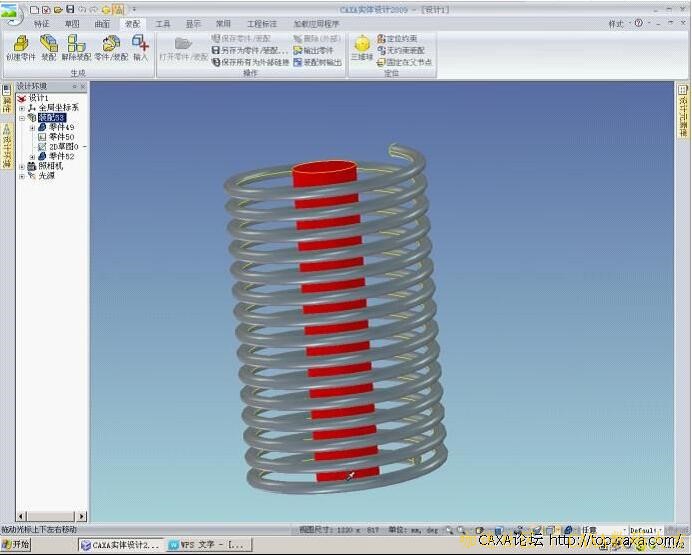Screen dimensions: 692x555
Task: Activate the 三维球 (TriBall) tool
Action: pos(361,48)
